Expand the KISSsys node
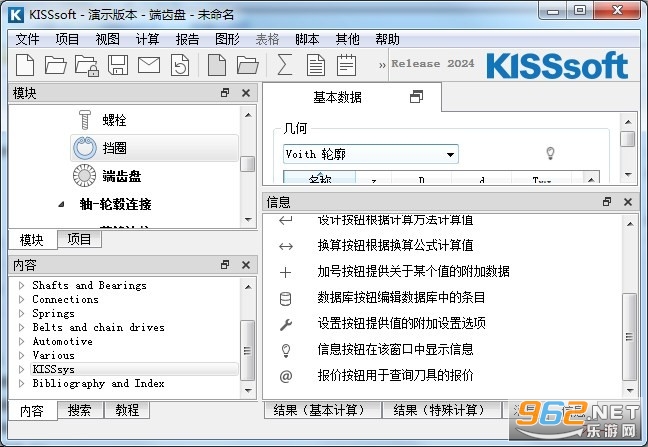Screen dimensions: 648x447 [x=21, y=369]
